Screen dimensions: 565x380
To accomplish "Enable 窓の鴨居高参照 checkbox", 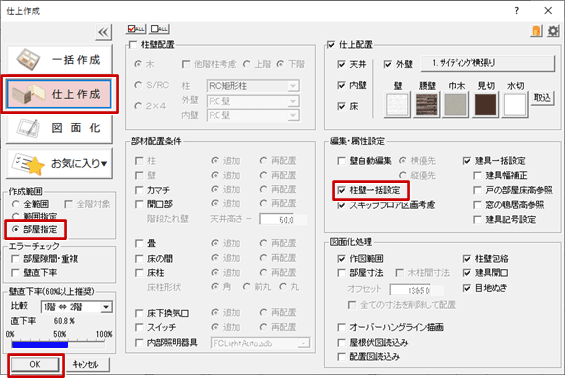I will coord(477,205).
